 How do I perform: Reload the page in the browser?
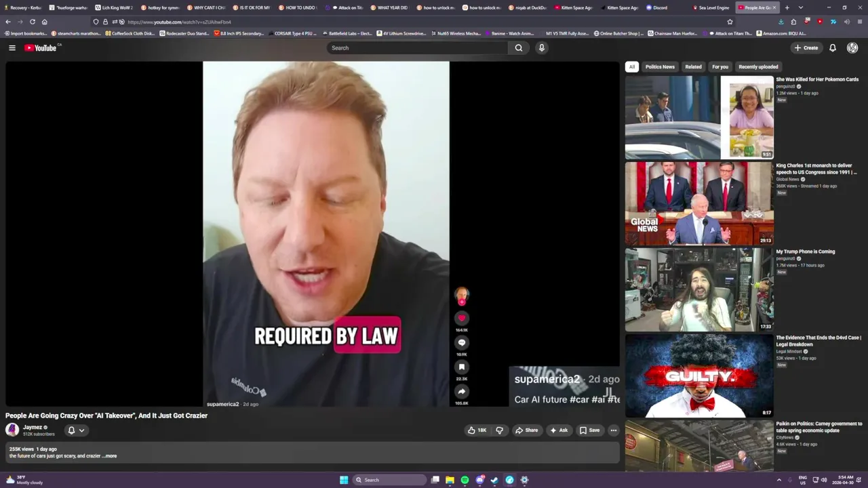(x=32, y=22)
